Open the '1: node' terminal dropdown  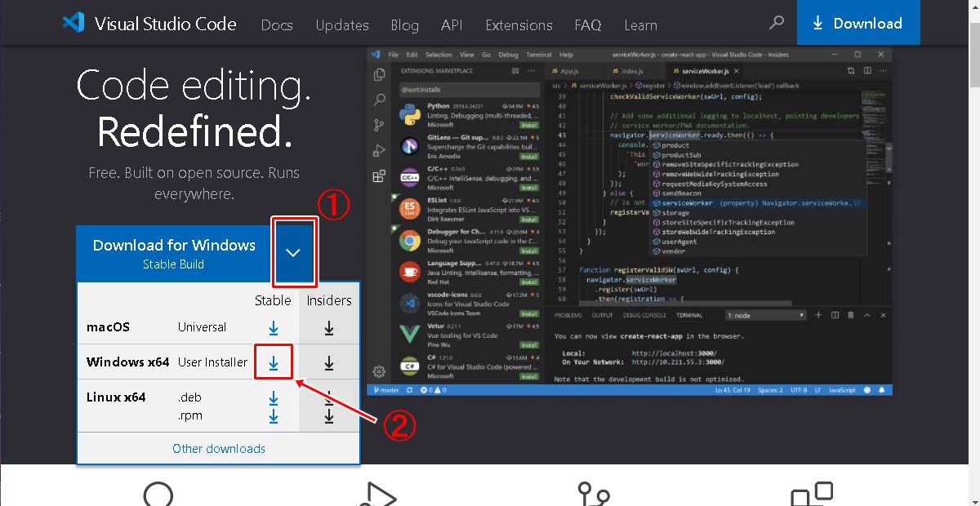765,315
